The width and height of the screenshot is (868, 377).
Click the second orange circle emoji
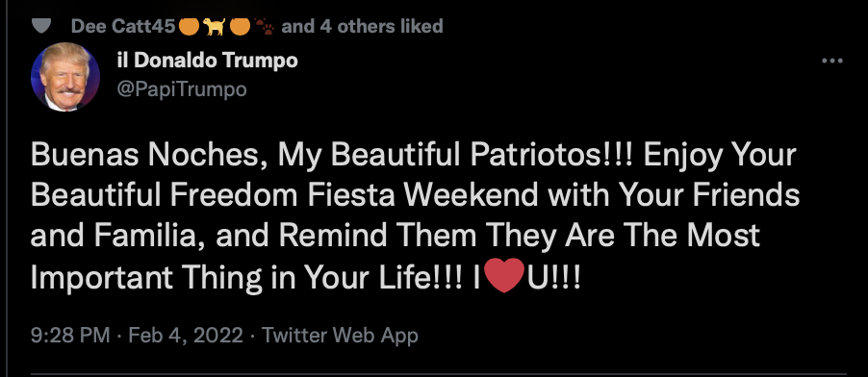(x=240, y=26)
